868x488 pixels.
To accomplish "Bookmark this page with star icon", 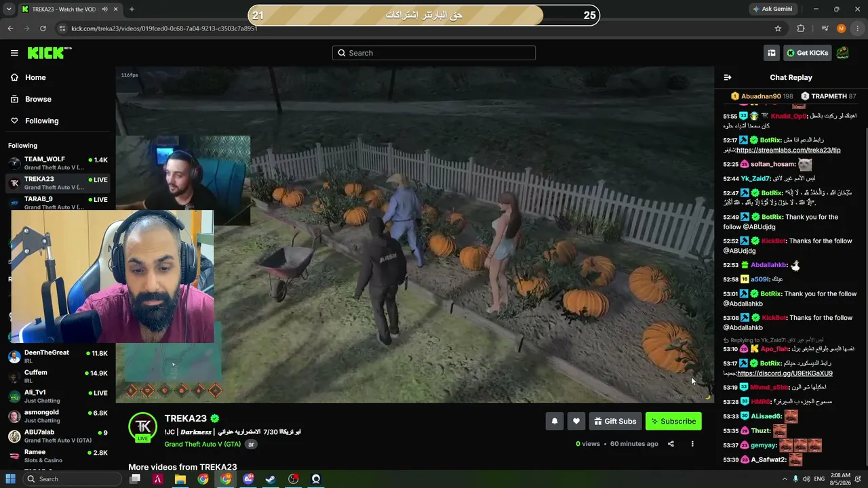I will 778,28.
